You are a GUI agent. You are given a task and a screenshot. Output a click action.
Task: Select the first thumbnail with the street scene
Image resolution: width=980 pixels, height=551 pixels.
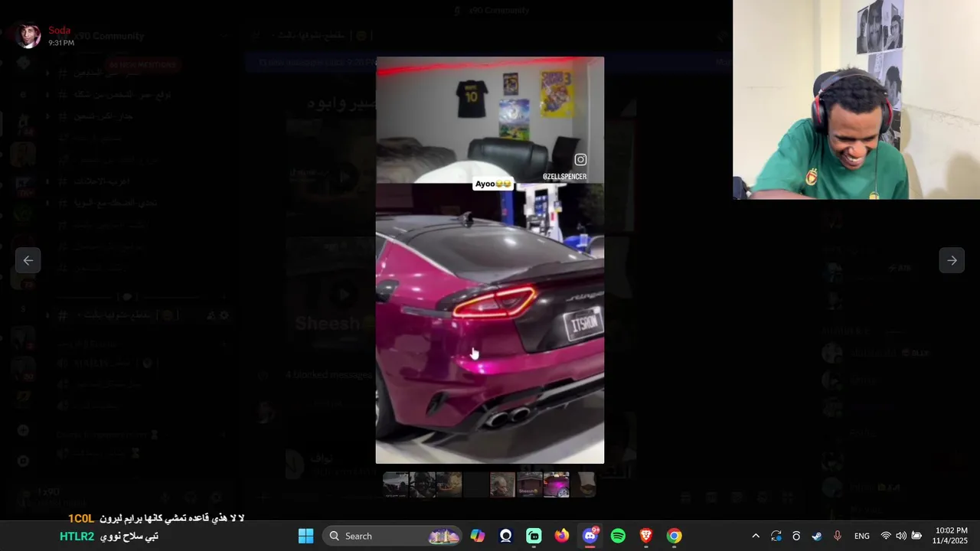396,484
